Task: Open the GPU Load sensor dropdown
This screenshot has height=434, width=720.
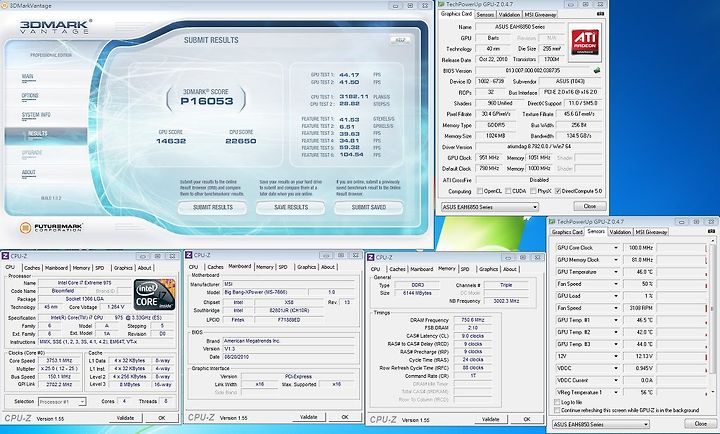Action: click(616, 296)
